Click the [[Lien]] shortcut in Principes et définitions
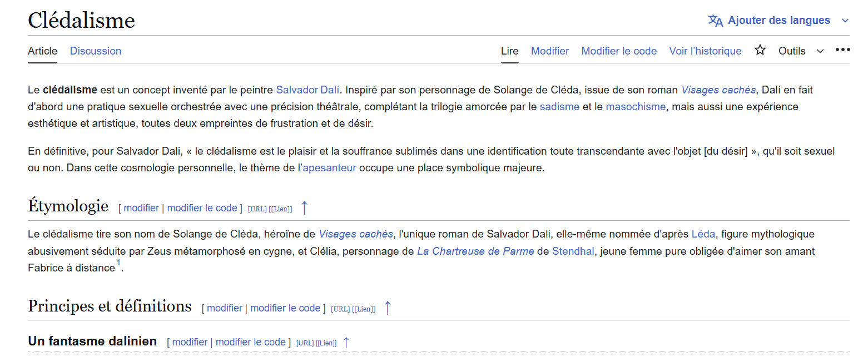The image size is (868, 361). [x=364, y=309]
